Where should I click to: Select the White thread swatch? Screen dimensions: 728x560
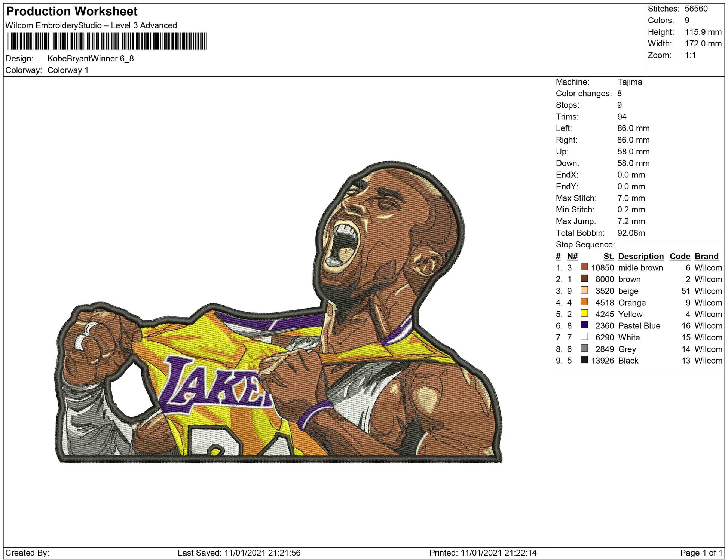tap(584, 336)
